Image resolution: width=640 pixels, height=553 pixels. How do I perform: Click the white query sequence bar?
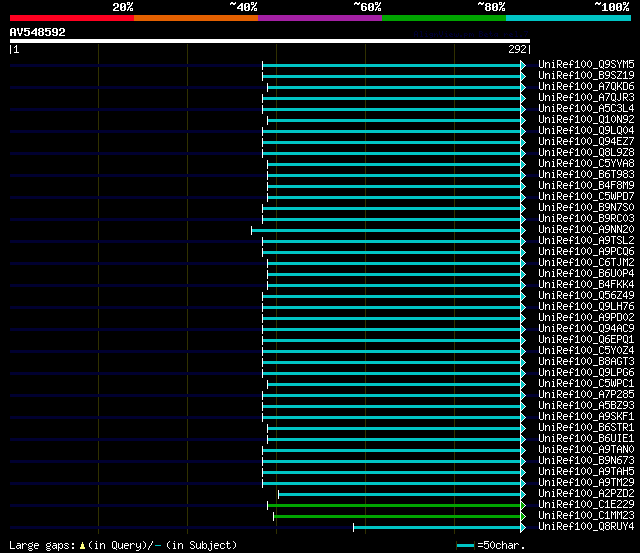[x=270, y=41]
